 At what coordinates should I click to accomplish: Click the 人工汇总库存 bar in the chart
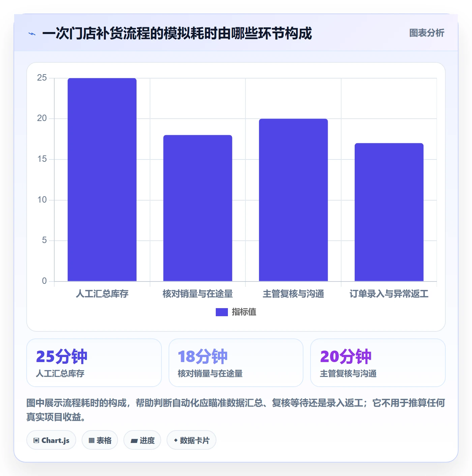(x=102, y=180)
